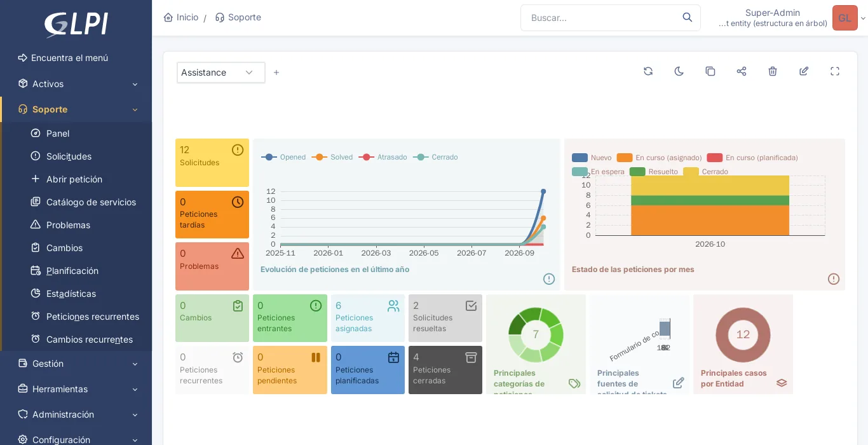Toggle fullscreen mode for the dashboard
This screenshot has width=868, height=445.
835,71
